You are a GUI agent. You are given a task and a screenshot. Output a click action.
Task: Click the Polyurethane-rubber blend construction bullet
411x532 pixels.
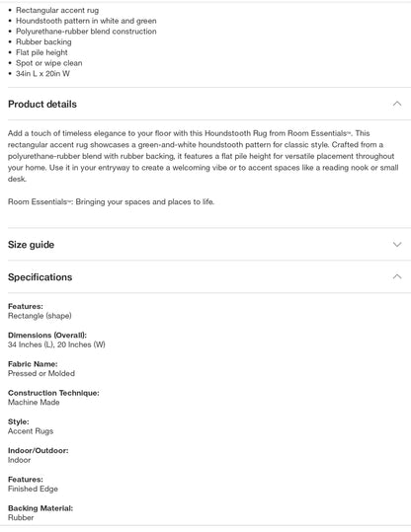coord(86,32)
